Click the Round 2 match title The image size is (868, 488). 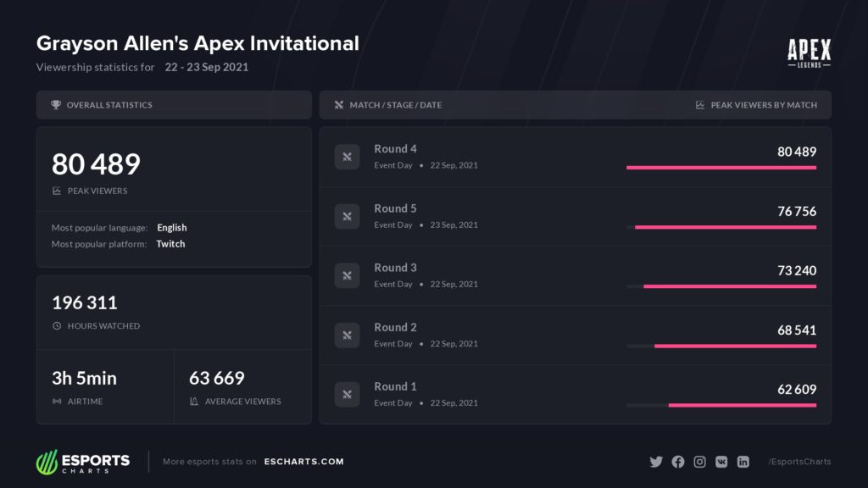click(396, 327)
